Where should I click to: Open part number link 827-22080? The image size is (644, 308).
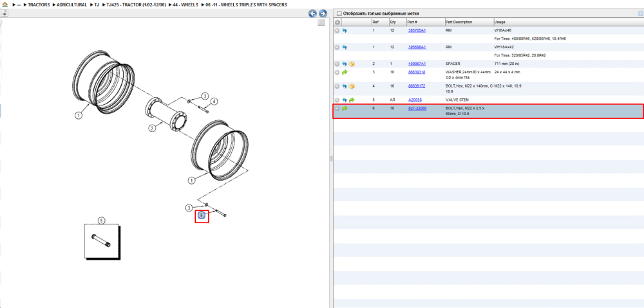[x=417, y=108]
